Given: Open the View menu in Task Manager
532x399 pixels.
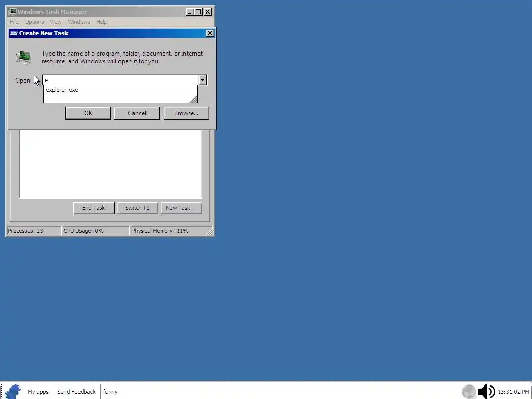Looking at the screenshot, I should (56, 22).
